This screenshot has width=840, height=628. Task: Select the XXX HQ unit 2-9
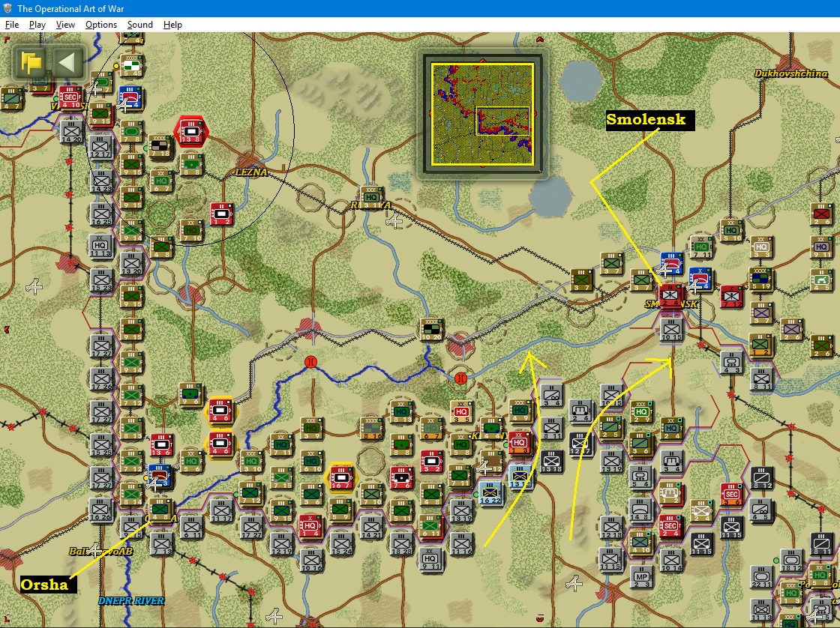click(641, 411)
